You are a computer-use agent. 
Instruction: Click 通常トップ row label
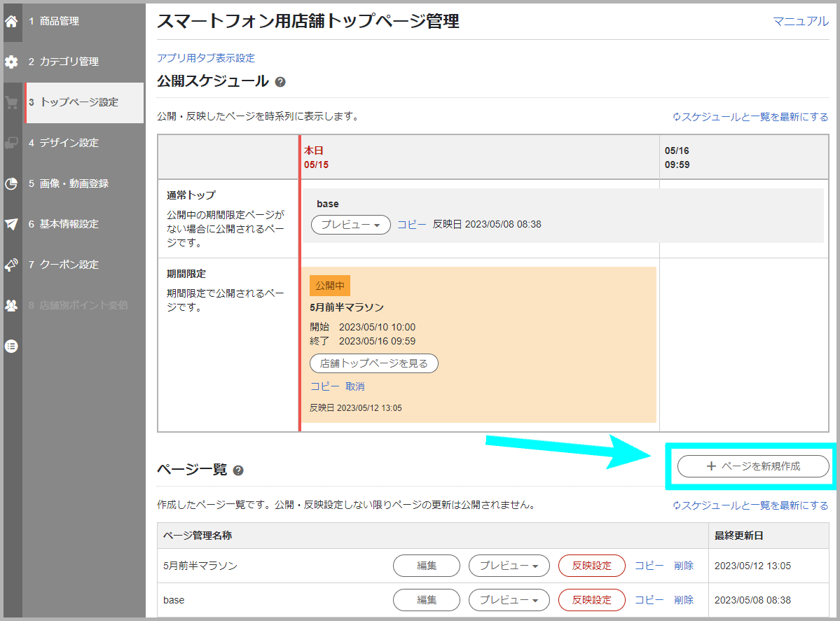(191, 195)
